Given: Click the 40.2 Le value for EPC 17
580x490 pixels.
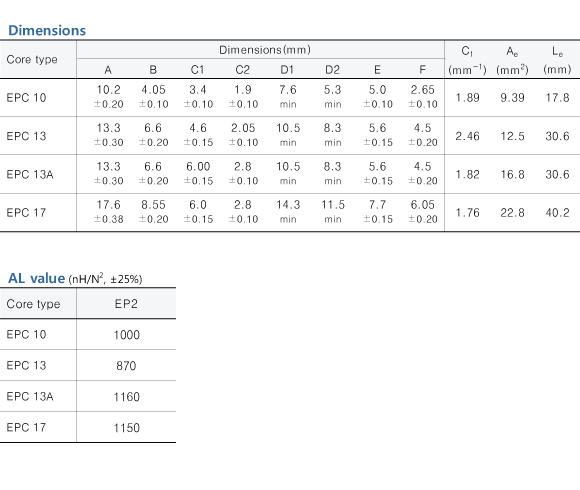Looking at the screenshot, I should point(557,213).
